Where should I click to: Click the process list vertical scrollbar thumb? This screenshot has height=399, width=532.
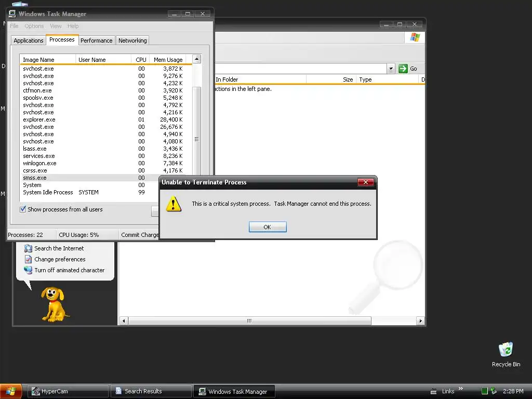click(x=196, y=139)
